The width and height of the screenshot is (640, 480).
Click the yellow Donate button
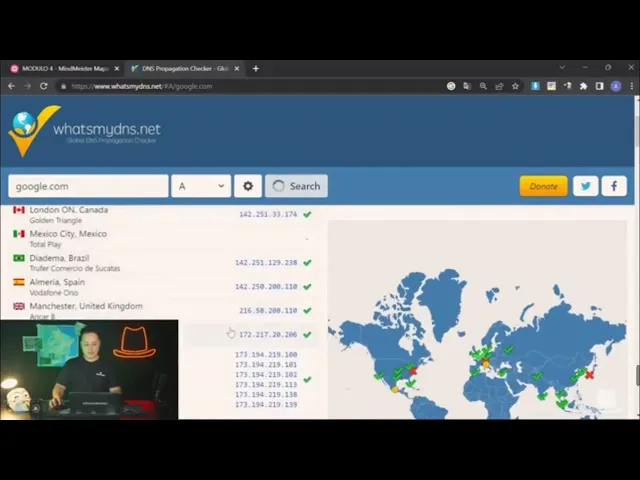(x=543, y=186)
